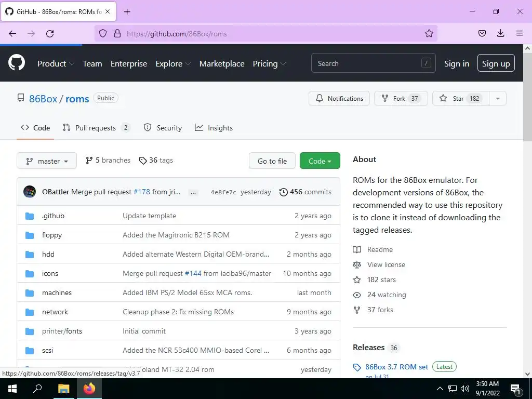
Task: Click the fork icon beside 37 forks
Action: click(357, 310)
